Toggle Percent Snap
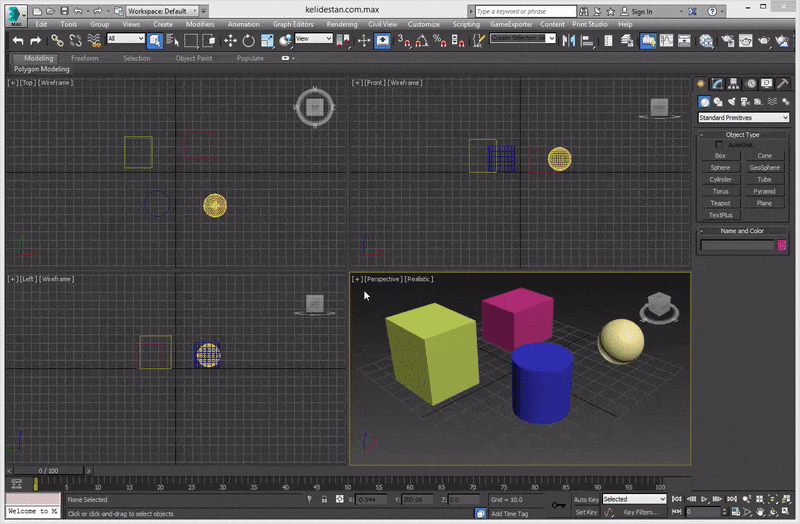This screenshot has width=800, height=524. click(x=439, y=40)
